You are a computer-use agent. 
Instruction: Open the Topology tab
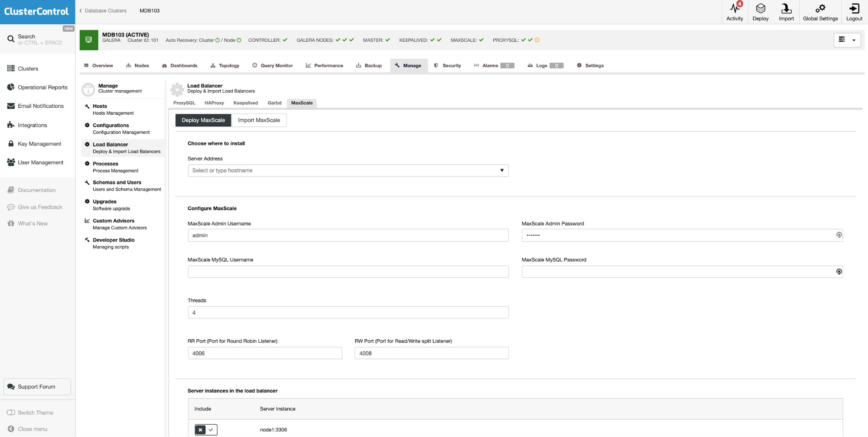[x=225, y=66]
